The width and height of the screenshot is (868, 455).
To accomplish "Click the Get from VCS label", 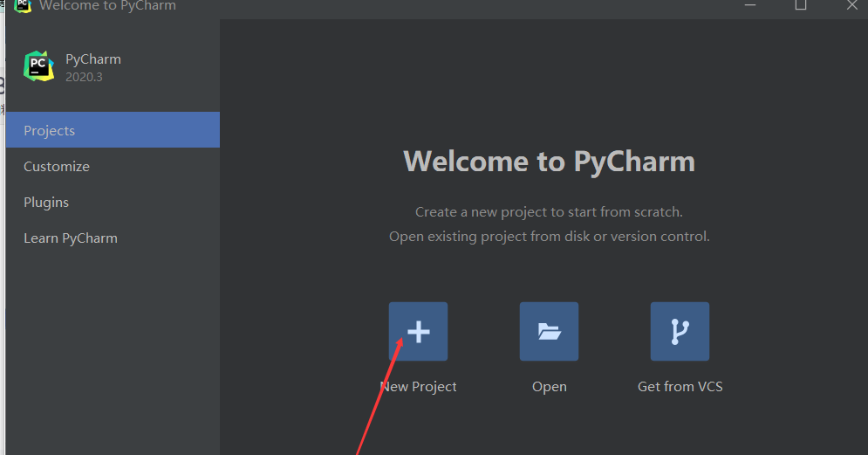I will [680, 386].
